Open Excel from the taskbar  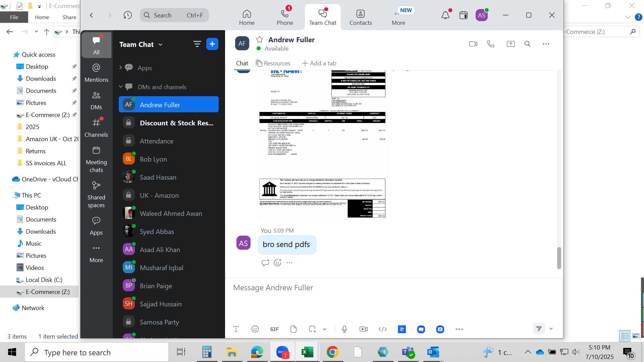click(307, 352)
